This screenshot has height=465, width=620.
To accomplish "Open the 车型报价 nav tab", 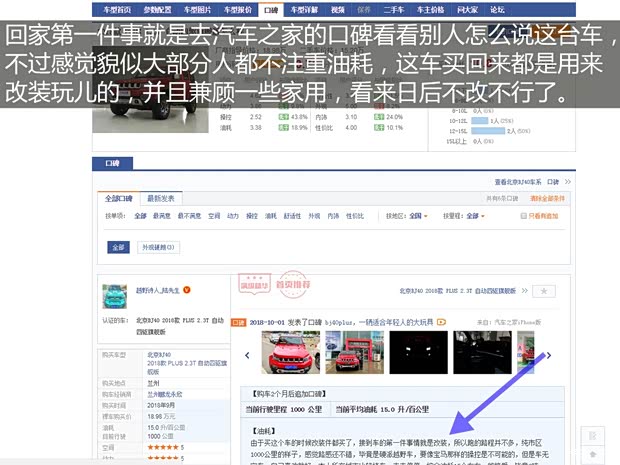I will 238,10.
